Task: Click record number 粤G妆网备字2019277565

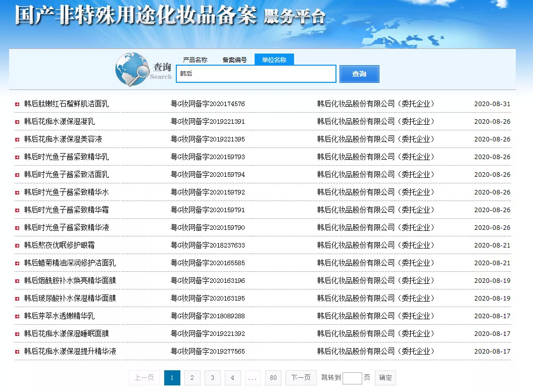Action: coord(208,351)
